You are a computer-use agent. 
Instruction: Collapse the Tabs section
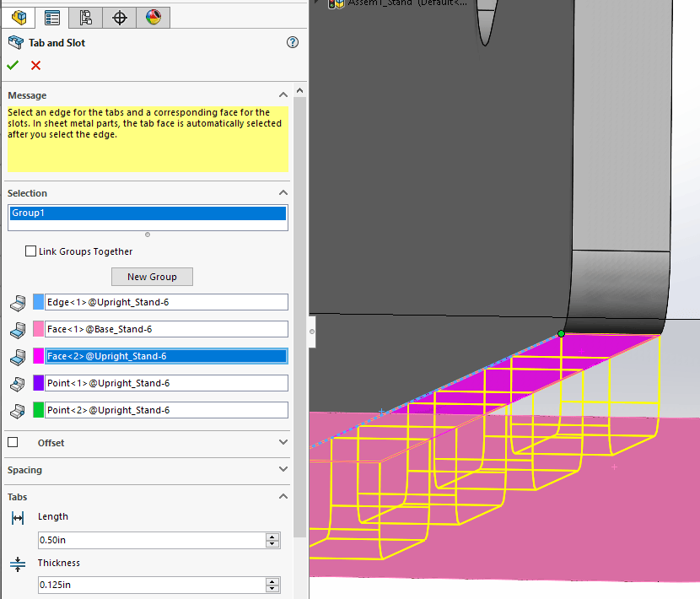(283, 497)
